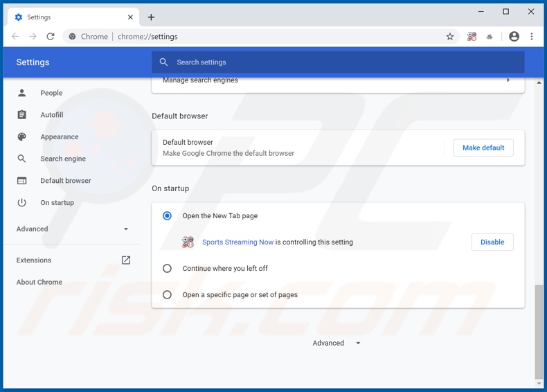Click the Autofill clipboard icon
This screenshot has width=547, height=392.
21,114
